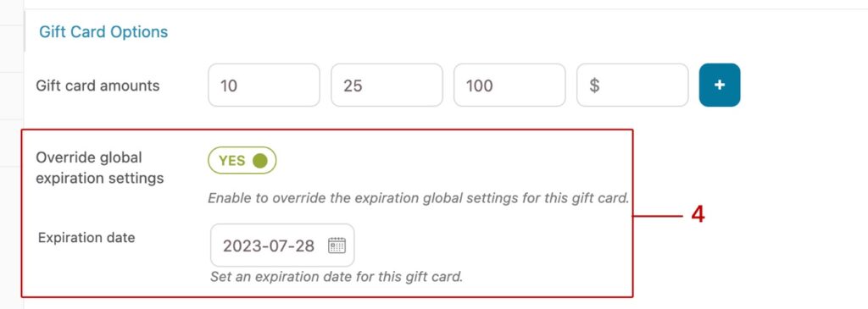Click the YES text inside the toggle
Viewport: 868px width, 309px height.
(232, 160)
